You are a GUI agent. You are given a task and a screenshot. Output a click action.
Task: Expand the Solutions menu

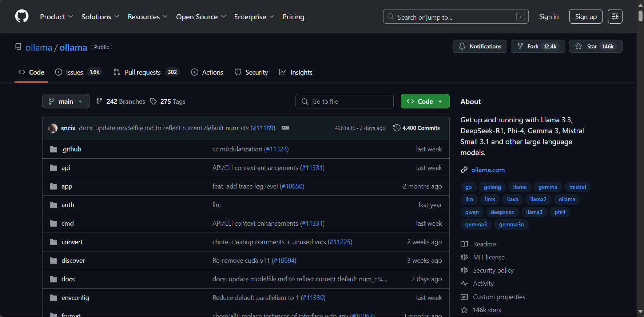pyautogui.click(x=100, y=17)
